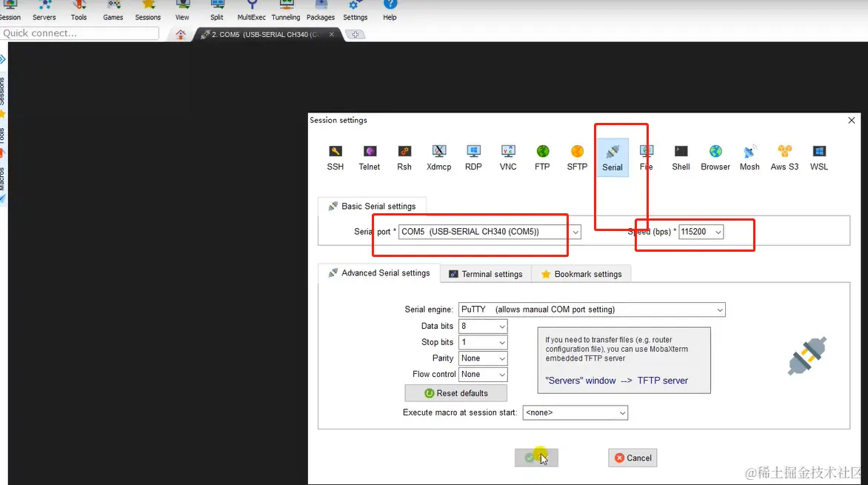The width and height of the screenshot is (868, 485).
Task: Open the Flow control dropdown
Action: click(x=501, y=374)
